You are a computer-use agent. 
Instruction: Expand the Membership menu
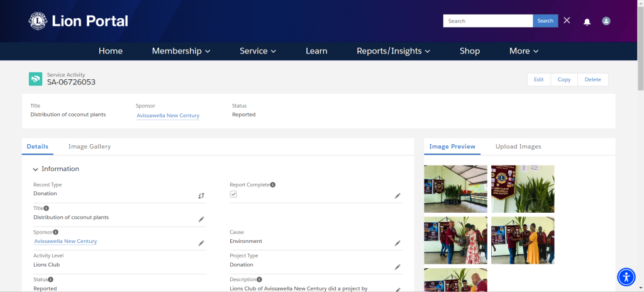181,51
